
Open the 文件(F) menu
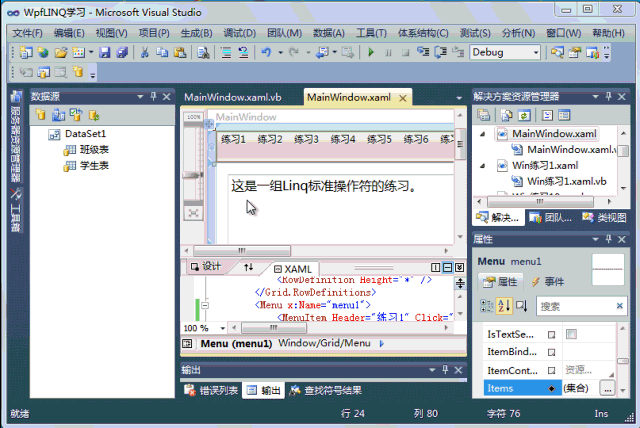click(x=27, y=33)
